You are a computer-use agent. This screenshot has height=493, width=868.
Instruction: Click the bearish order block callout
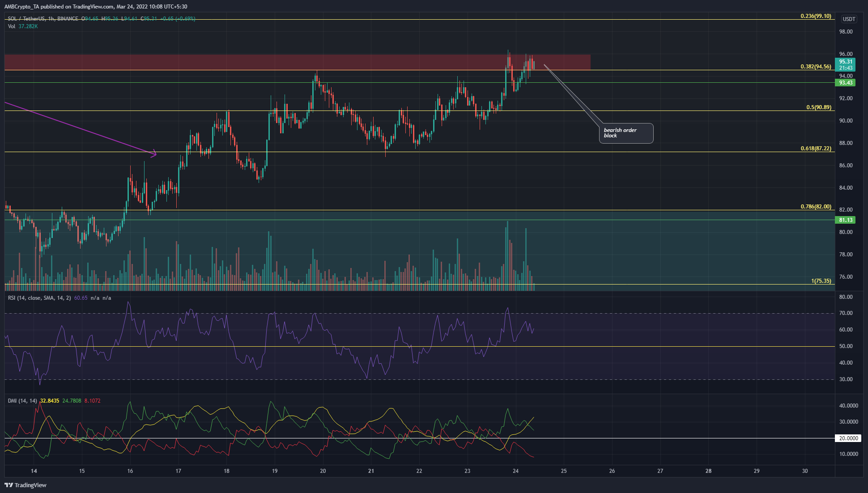pyautogui.click(x=625, y=133)
